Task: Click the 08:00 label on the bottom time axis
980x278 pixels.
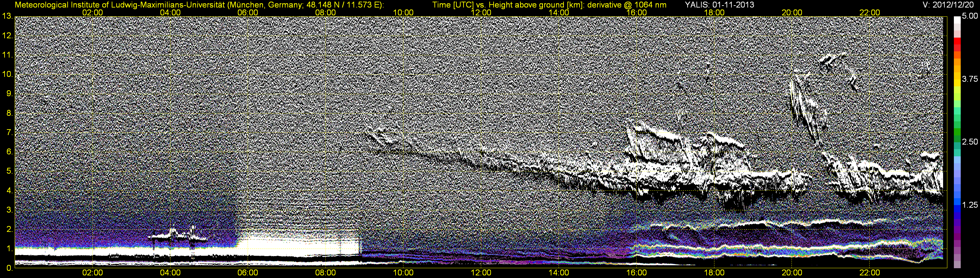Action: point(326,273)
